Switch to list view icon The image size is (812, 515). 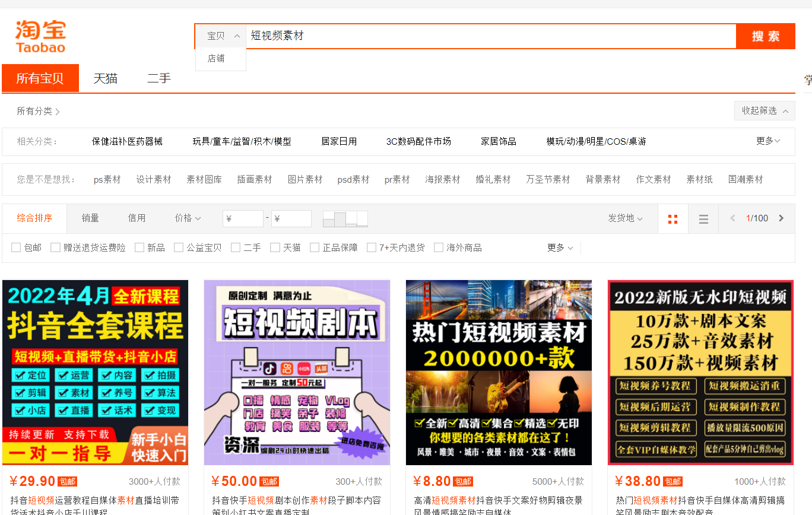(703, 219)
